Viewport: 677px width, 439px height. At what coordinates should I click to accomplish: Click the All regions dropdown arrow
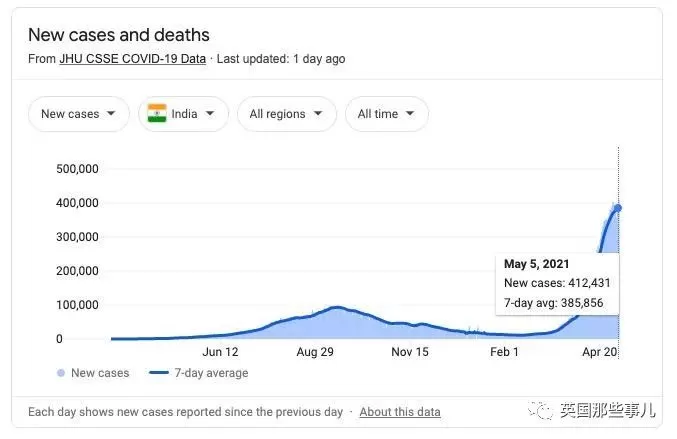318,114
